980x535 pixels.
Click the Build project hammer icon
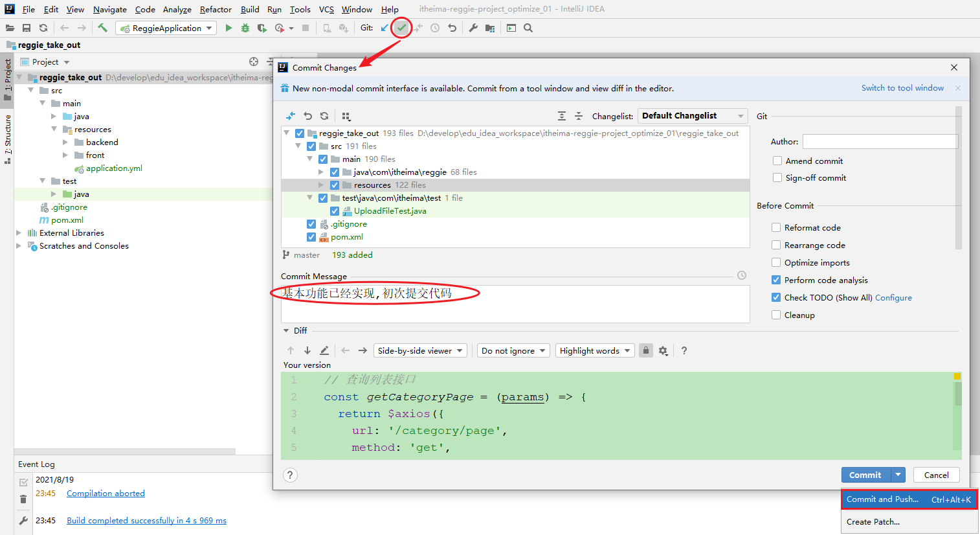coord(102,28)
